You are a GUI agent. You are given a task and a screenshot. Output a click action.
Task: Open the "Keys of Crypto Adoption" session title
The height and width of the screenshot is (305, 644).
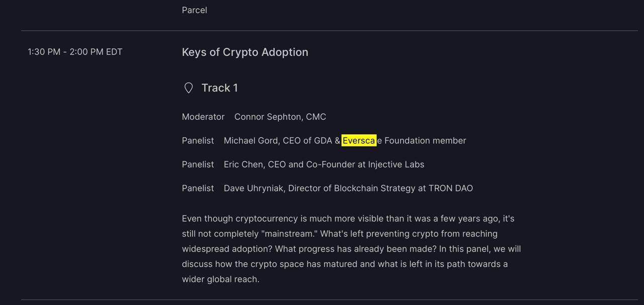pyautogui.click(x=245, y=52)
